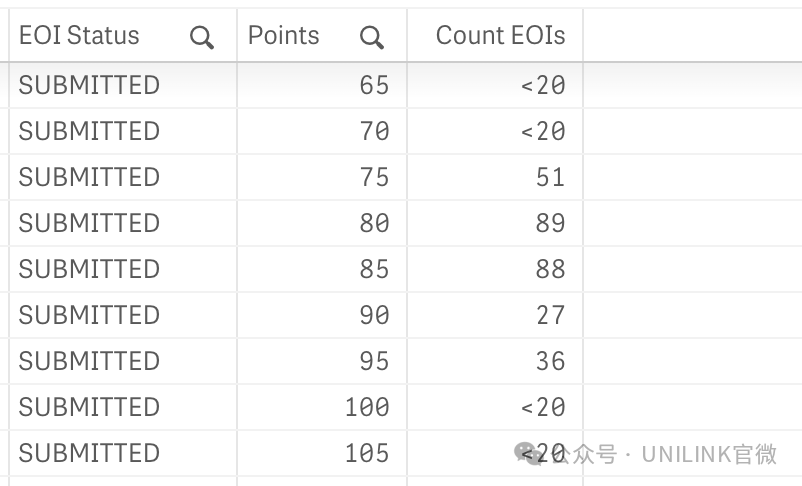802x486 pixels.
Task: Select the Points value 70
Action: [x=374, y=131]
